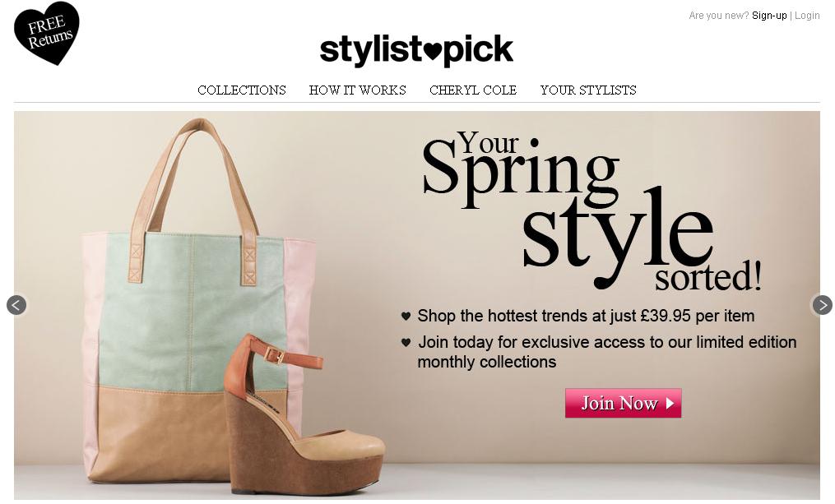Open the Login link
Screen dimensions: 835x504
point(807,16)
